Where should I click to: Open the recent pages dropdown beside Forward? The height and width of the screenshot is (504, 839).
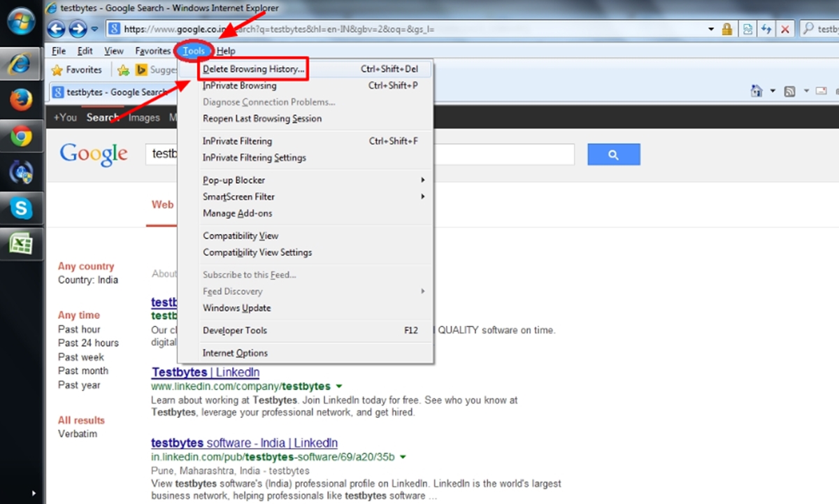pyautogui.click(x=95, y=29)
